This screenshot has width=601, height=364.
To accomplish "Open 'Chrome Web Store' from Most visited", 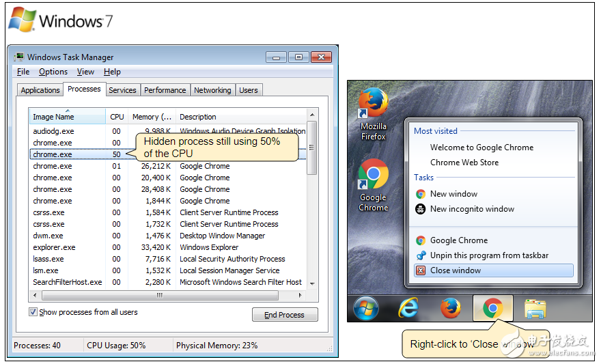I will point(464,163).
